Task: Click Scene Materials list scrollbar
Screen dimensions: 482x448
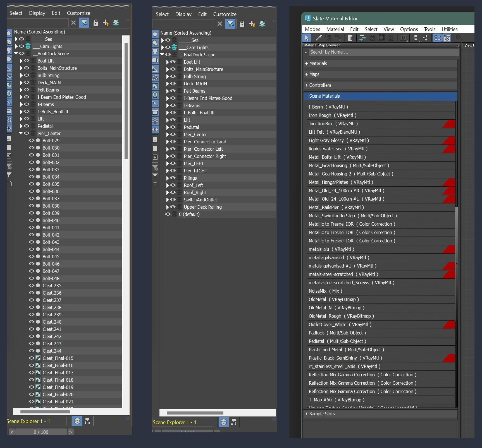Action: (457, 264)
